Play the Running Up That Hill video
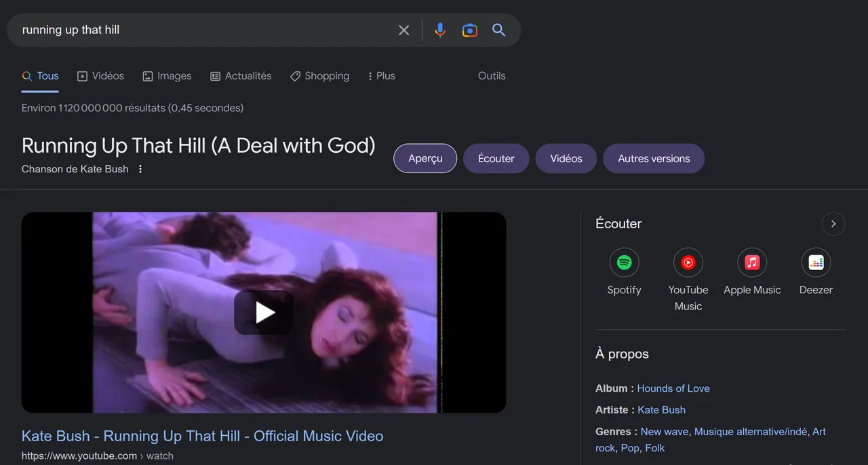Image resolution: width=868 pixels, height=465 pixels. click(264, 313)
